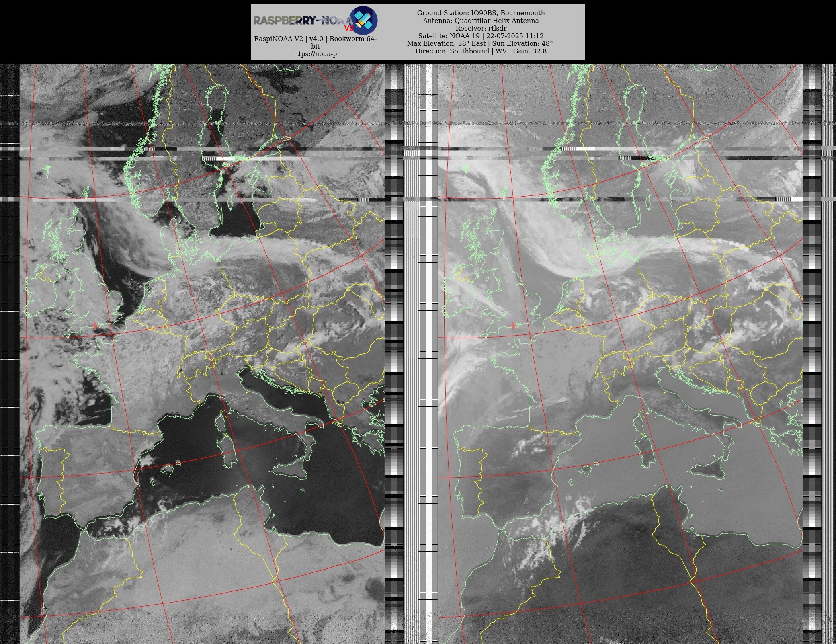Click red ground-station cross in right image
The image size is (836, 644).
(x=512, y=325)
